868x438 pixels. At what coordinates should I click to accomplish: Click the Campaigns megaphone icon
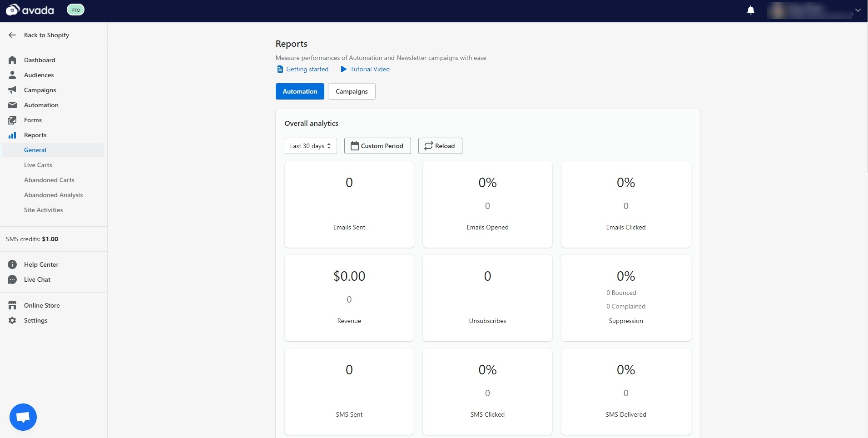point(12,90)
